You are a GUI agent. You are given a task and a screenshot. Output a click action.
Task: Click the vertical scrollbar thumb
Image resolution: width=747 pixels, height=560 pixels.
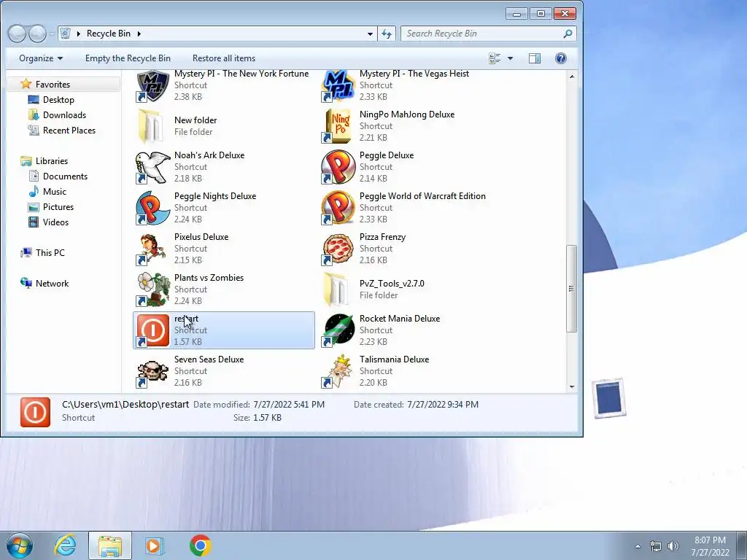pyautogui.click(x=572, y=289)
